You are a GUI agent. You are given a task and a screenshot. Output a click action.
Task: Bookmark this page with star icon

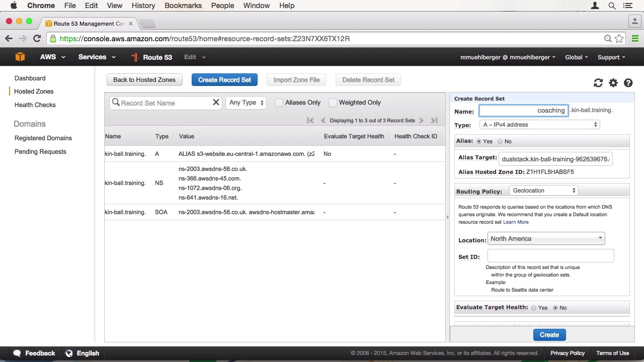619,38
